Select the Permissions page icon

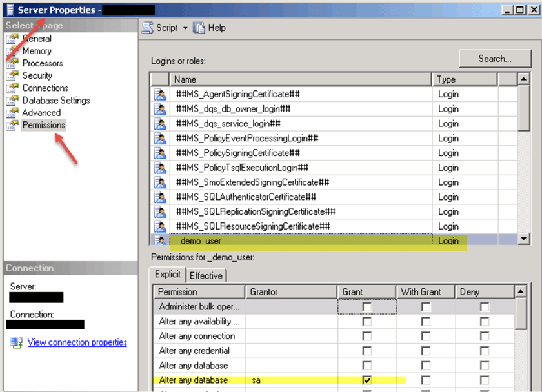(12, 125)
